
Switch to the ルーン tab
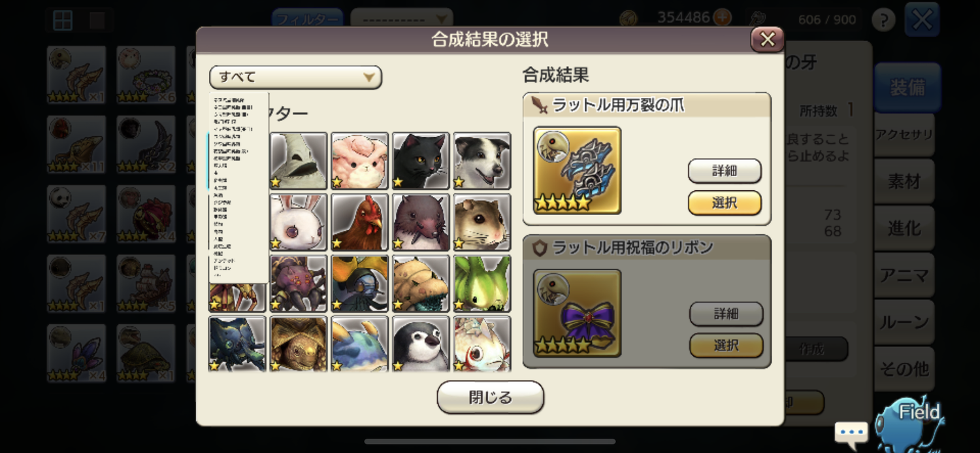(x=904, y=322)
